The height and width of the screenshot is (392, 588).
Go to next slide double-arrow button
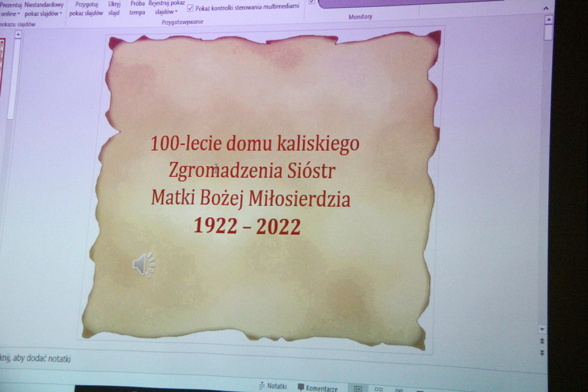pyautogui.click(x=542, y=353)
